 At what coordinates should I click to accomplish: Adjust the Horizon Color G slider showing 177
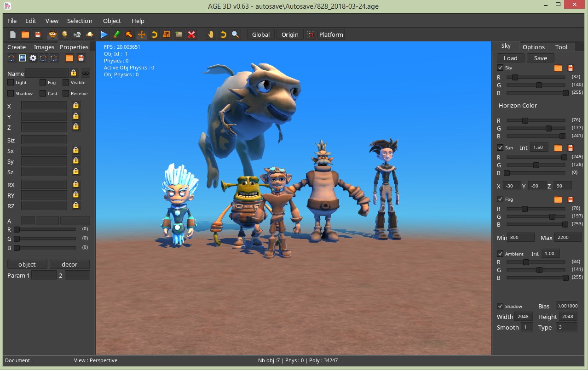pos(536,128)
